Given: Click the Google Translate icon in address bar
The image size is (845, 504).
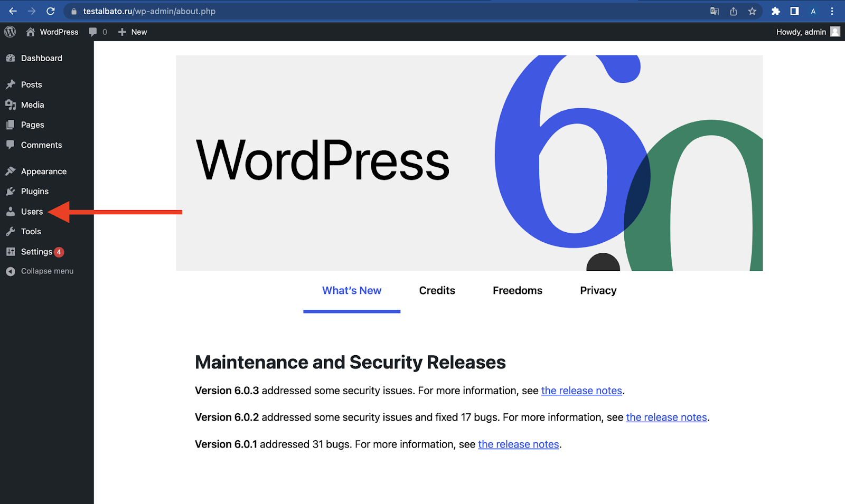Looking at the screenshot, I should pos(714,11).
